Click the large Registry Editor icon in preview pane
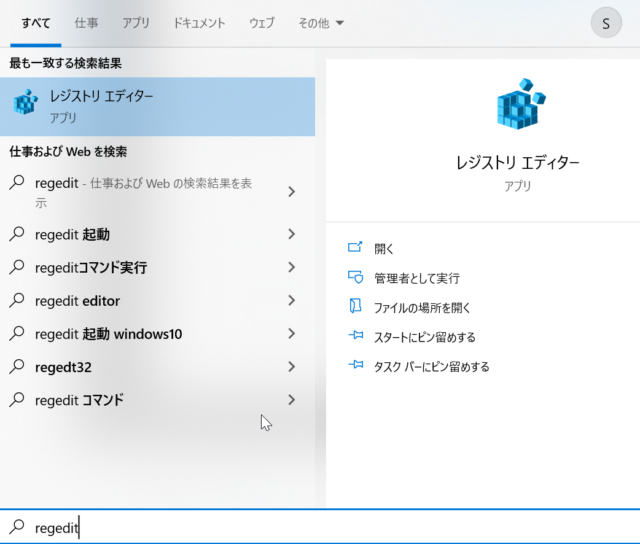Image resolution: width=640 pixels, height=544 pixels. pos(521,104)
